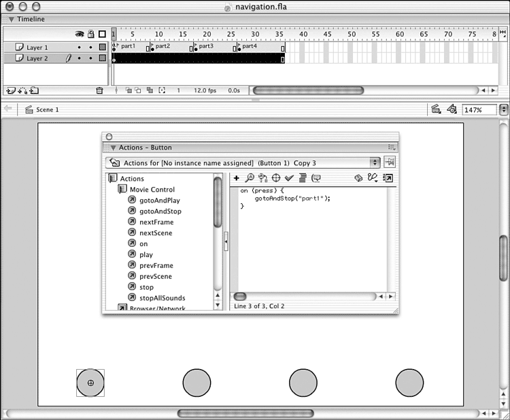
Task: Click the Reference book icon
Action: pyautogui.click(x=358, y=178)
